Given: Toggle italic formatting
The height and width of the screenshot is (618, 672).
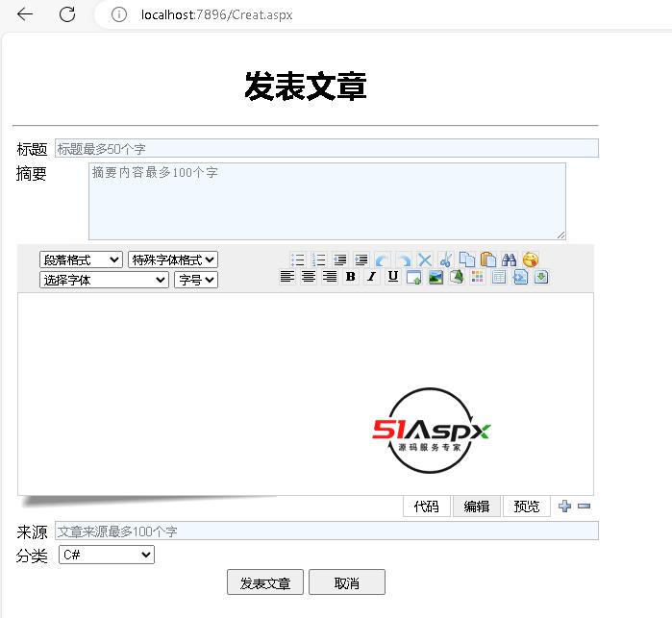Looking at the screenshot, I should tap(372, 277).
